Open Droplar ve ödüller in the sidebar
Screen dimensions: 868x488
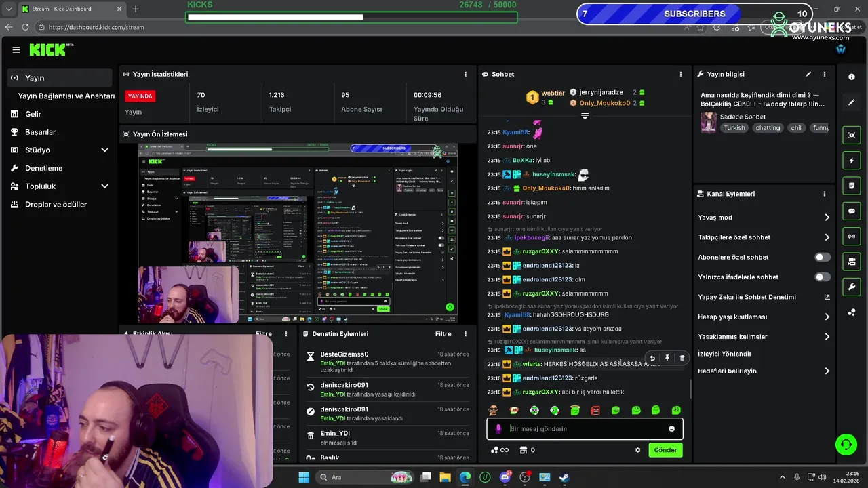point(56,205)
